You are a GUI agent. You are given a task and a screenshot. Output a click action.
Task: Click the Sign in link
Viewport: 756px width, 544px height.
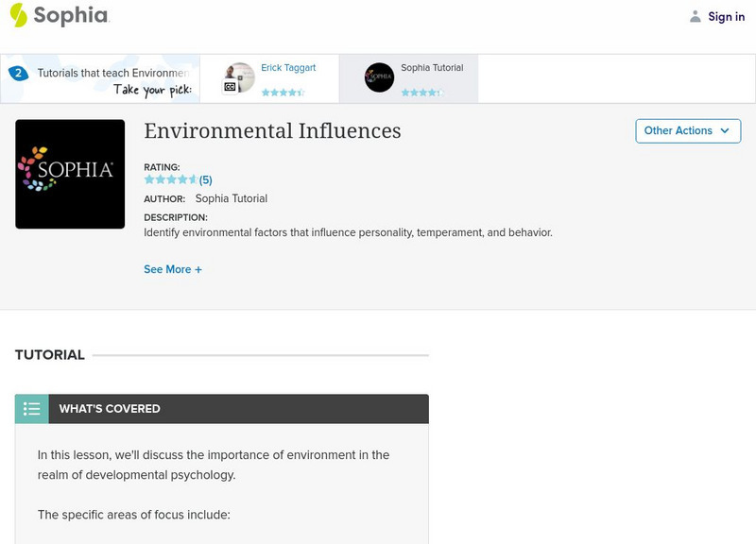(x=726, y=16)
